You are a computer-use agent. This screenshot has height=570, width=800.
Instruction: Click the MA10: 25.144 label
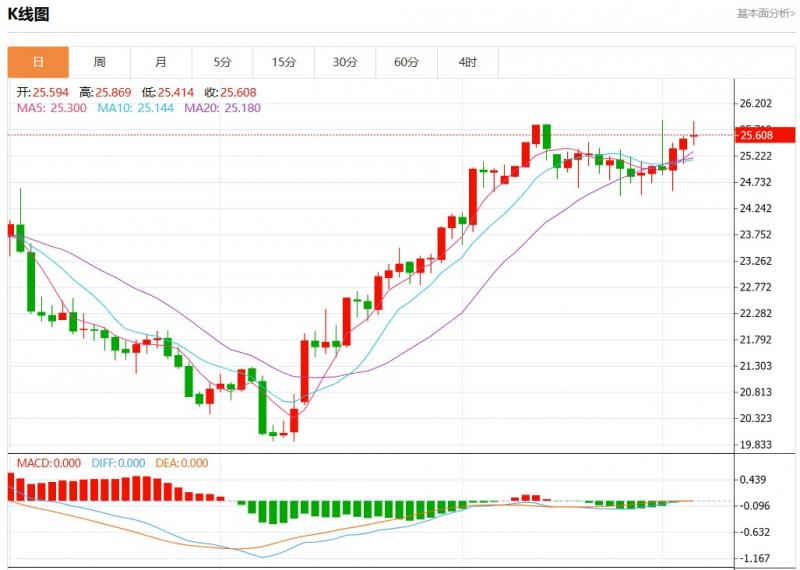click(x=136, y=108)
